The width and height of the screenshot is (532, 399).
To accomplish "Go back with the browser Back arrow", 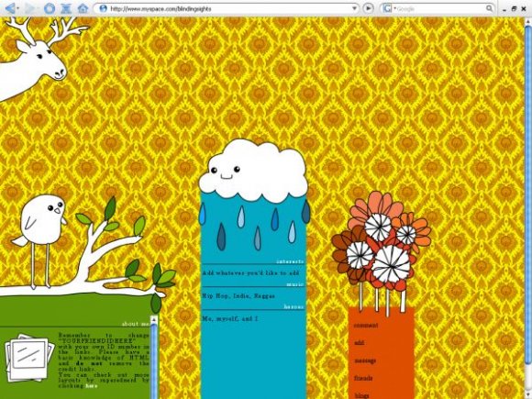I will coord(9,8).
